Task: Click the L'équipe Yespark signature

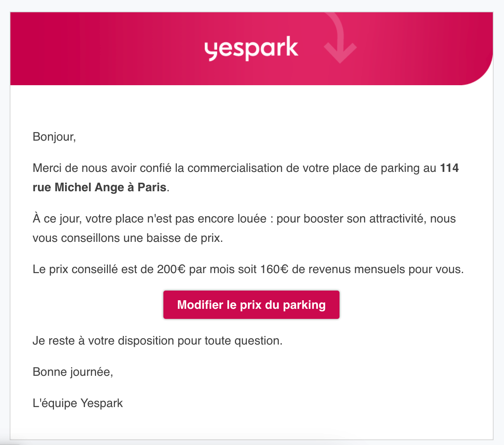Action: point(78,403)
